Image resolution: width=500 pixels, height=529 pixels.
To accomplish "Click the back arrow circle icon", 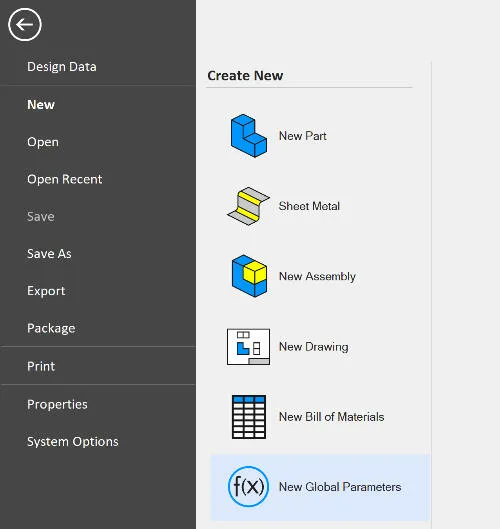I will pos(25,25).
